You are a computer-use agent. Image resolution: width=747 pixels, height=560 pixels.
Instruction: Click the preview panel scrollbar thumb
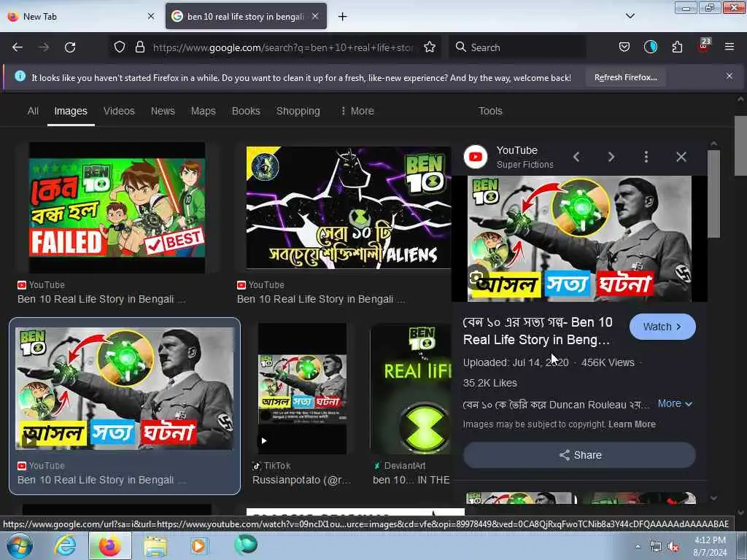pos(713,193)
